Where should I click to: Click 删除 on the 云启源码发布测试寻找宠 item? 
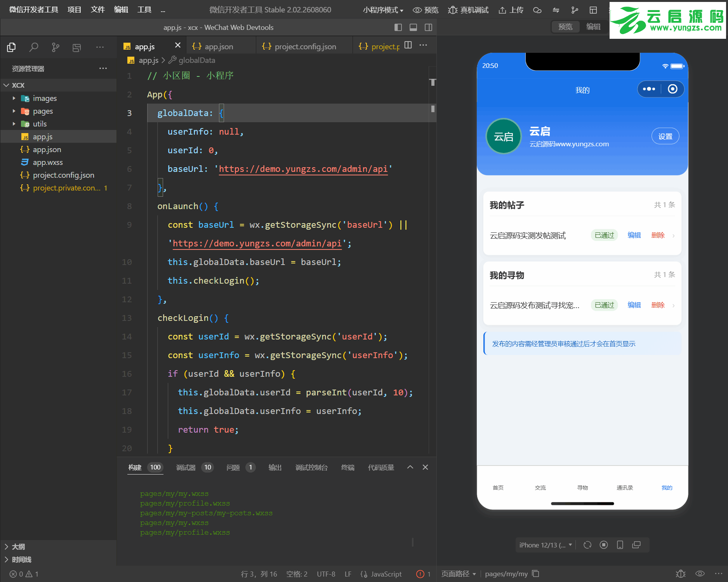[658, 305]
